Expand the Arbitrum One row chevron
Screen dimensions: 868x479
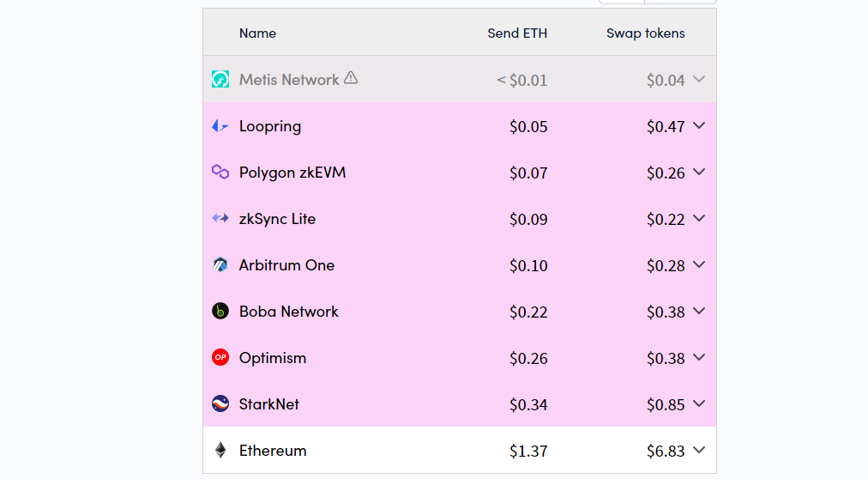click(699, 264)
